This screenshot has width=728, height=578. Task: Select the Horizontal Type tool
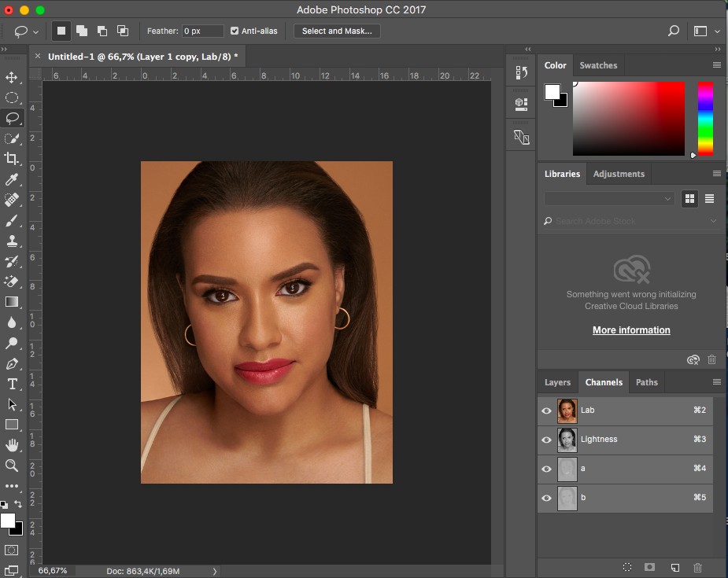pos(12,384)
